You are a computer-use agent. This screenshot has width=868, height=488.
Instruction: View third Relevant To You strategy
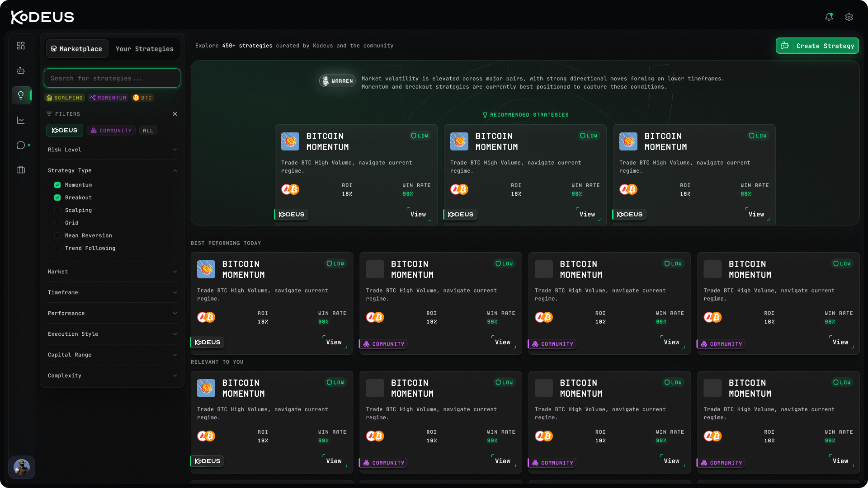(672, 461)
